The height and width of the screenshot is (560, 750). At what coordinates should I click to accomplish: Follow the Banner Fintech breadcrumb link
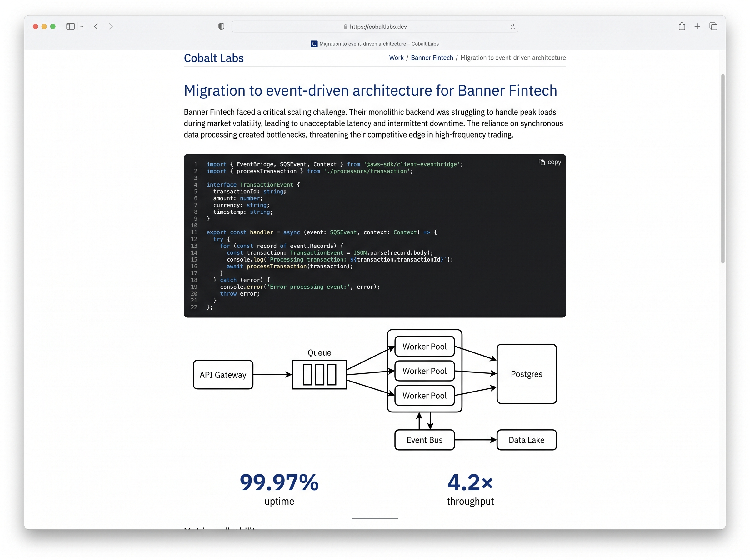tap(432, 57)
